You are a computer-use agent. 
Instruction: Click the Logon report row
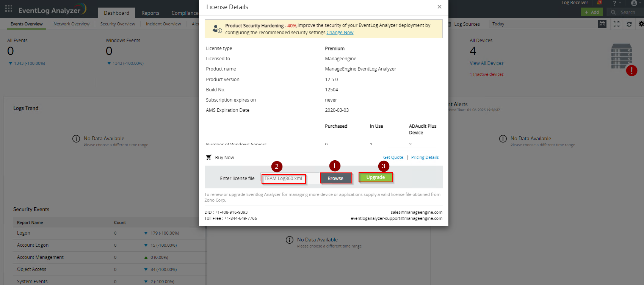[110, 233]
